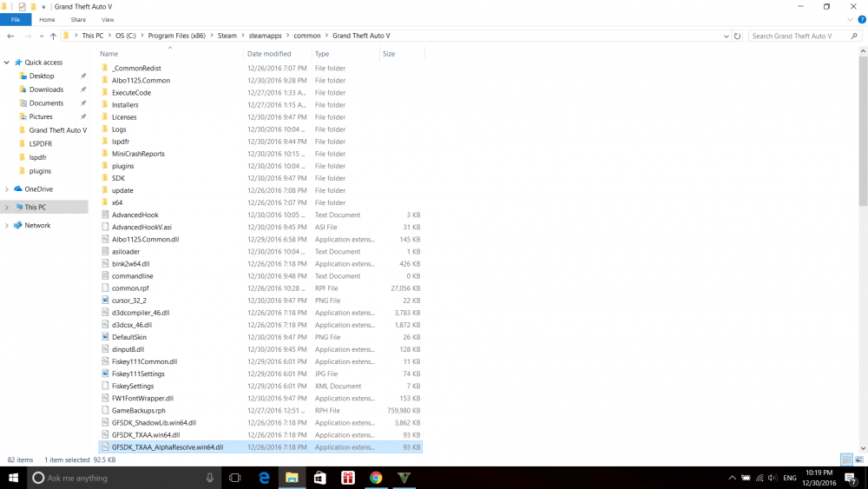Sort by the Type column header
This screenshot has height=489, width=868.
click(x=322, y=54)
